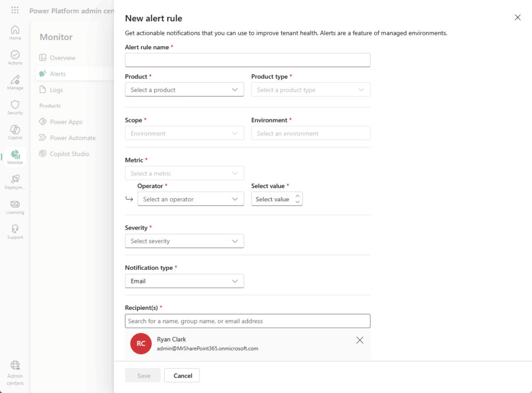532x393 pixels.
Task: Click the Power Apps icon
Action: (x=43, y=121)
